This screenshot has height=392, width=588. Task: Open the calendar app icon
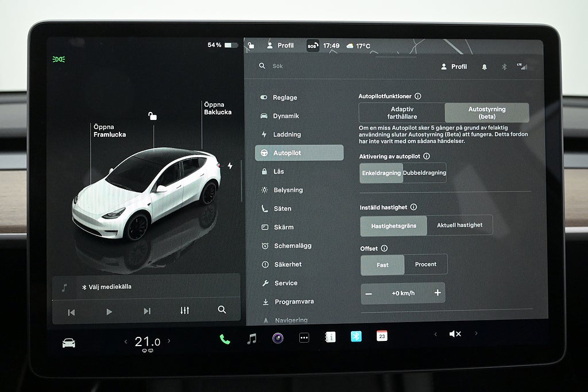(x=382, y=336)
